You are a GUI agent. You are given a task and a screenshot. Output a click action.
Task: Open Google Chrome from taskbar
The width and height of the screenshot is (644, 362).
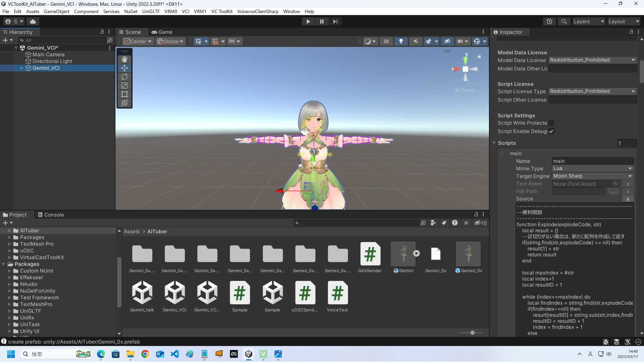click(x=145, y=354)
